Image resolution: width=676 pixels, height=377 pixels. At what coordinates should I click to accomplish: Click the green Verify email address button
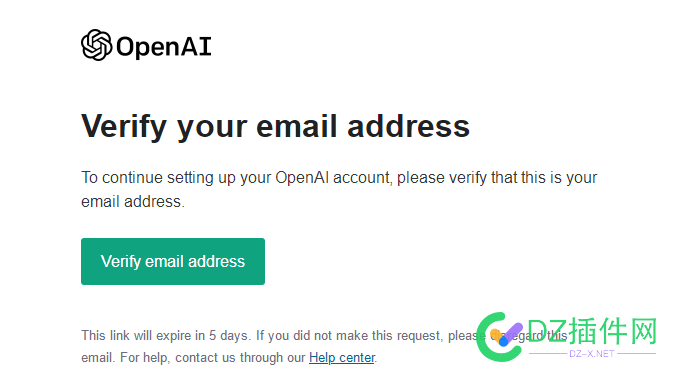click(x=173, y=261)
